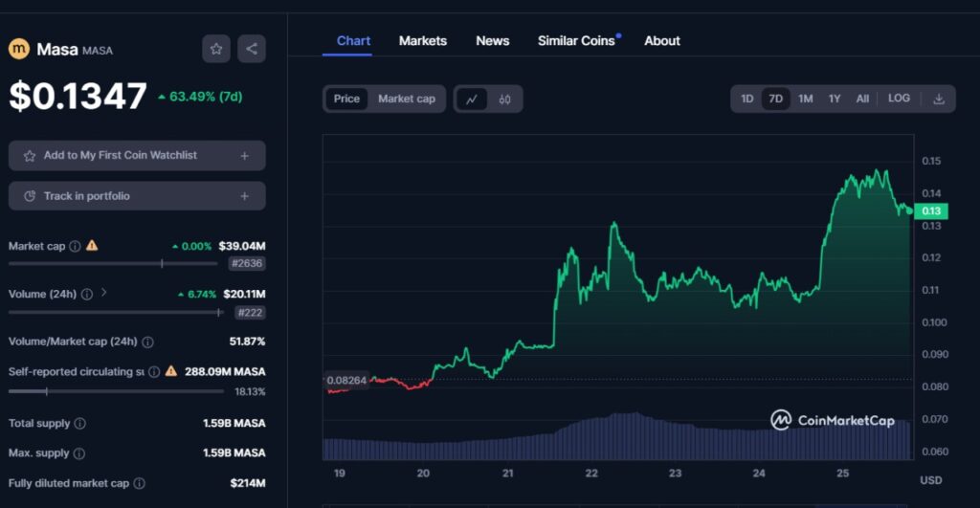This screenshot has height=508, width=980.
Task: Toggle LOG scale on chart
Action: 899,99
